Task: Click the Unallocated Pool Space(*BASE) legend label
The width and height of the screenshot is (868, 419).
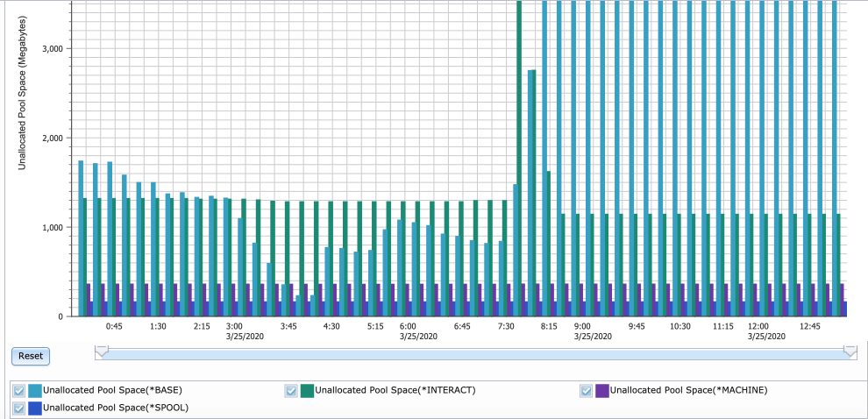Action: pyautogui.click(x=112, y=391)
